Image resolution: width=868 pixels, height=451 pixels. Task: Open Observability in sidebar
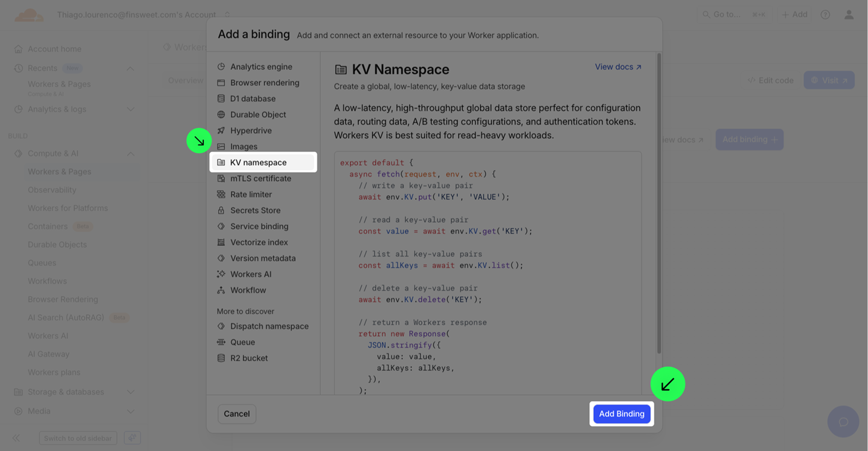point(52,190)
